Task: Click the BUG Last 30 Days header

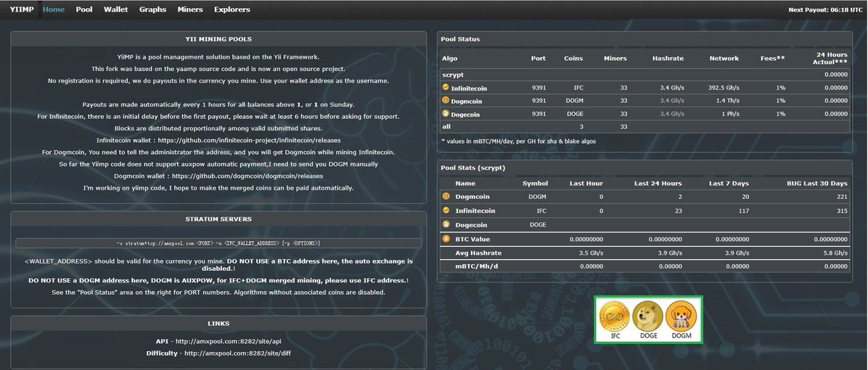Action: point(817,183)
